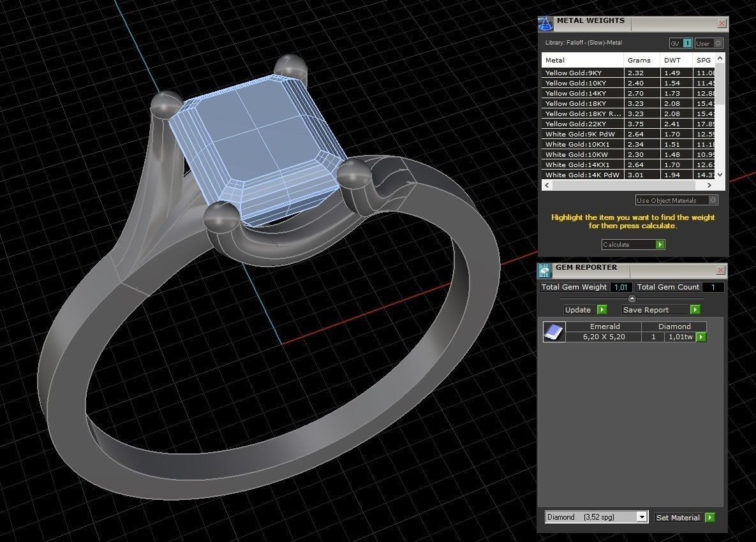Close the Metal Weights panel
This screenshot has width=756, height=542.
722,23
